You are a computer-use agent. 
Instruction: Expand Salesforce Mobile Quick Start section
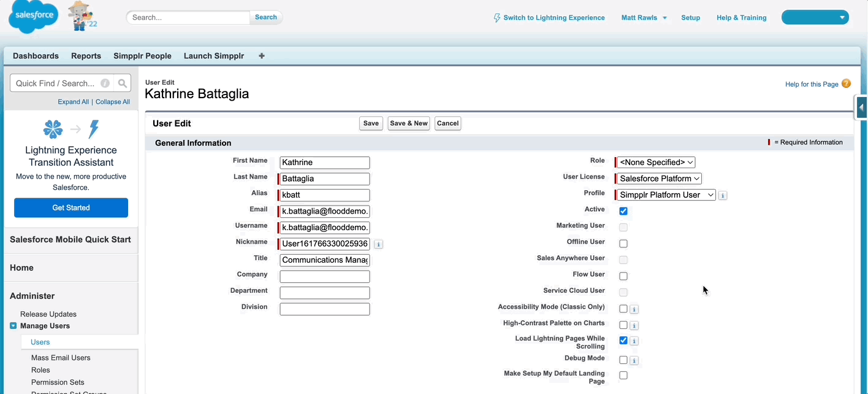[71, 239]
